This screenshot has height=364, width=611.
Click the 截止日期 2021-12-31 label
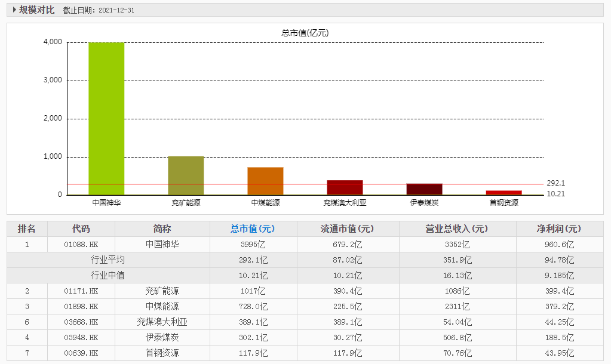click(x=99, y=10)
